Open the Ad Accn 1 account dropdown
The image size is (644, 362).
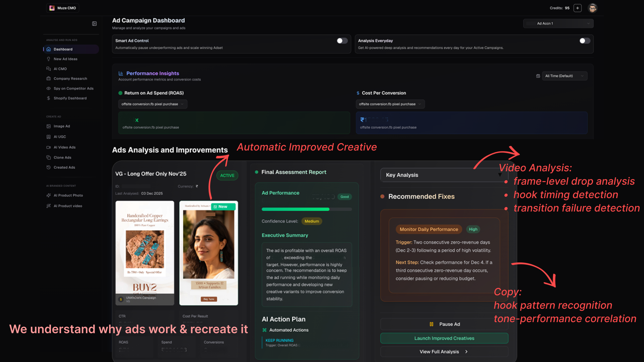coord(558,23)
